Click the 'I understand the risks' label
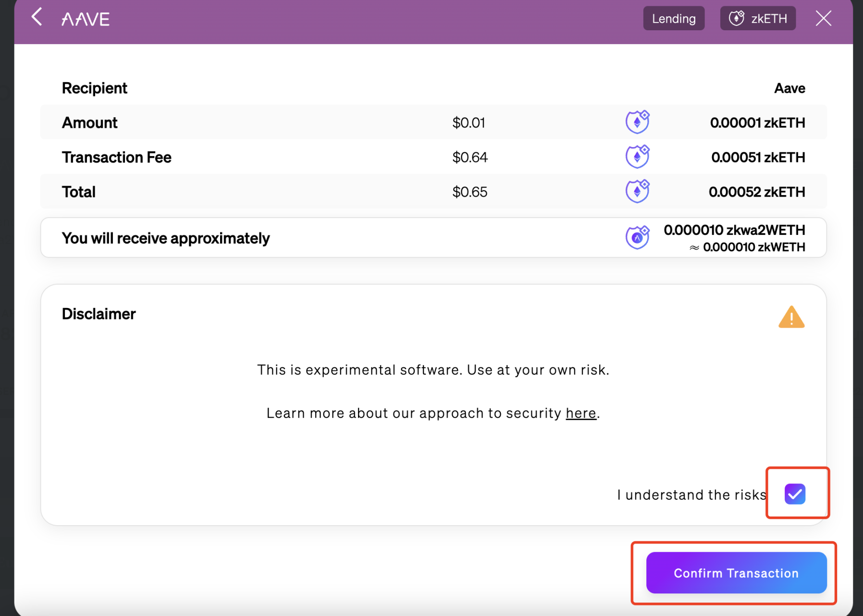The width and height of the screenshot is (863, 616). (691, 495)
